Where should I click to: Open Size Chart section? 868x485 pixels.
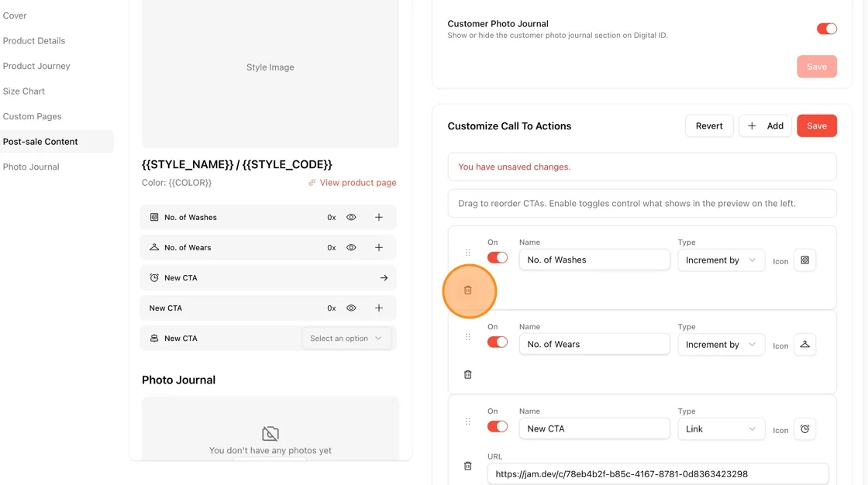[x=24, y=91]
